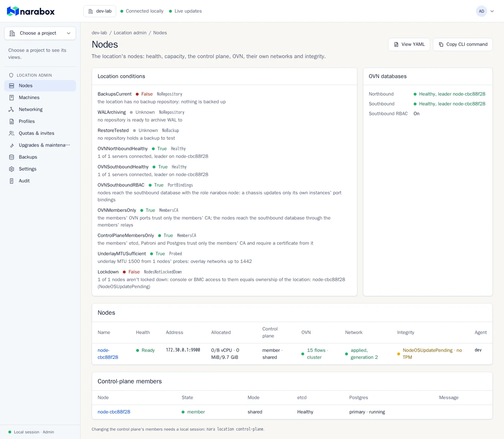
Task: Click the View YAML button
Action: coord(409,44)
